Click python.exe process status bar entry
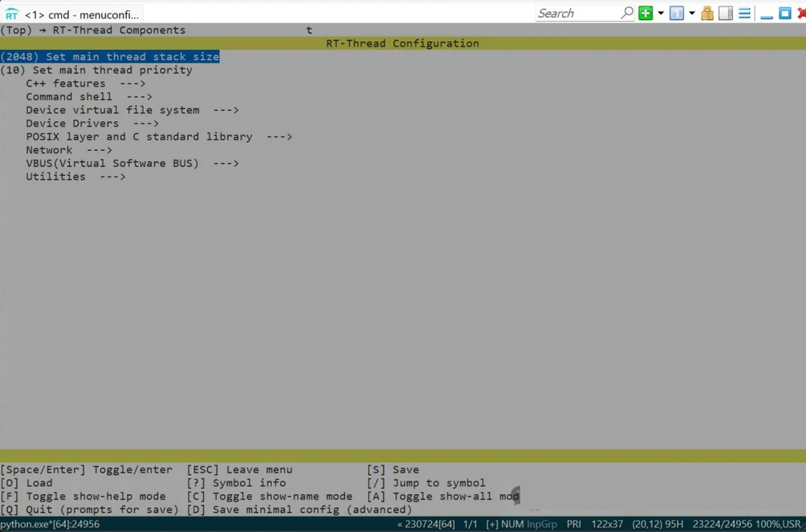 (x=50, y=524)
